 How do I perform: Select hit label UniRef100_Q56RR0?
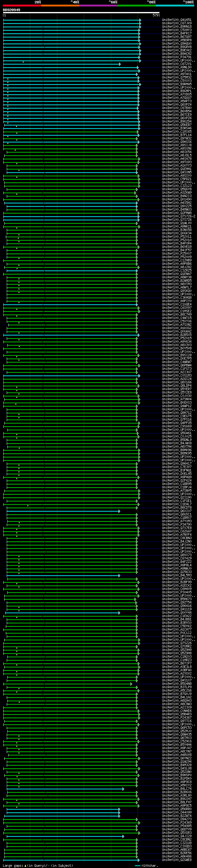pos(177,809)
